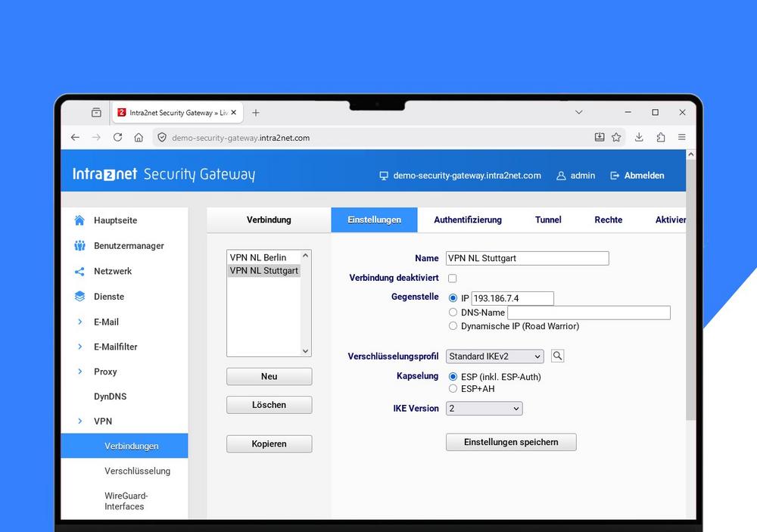757x532 pixels.
Task: Click the Name input field
Action: 527,258
